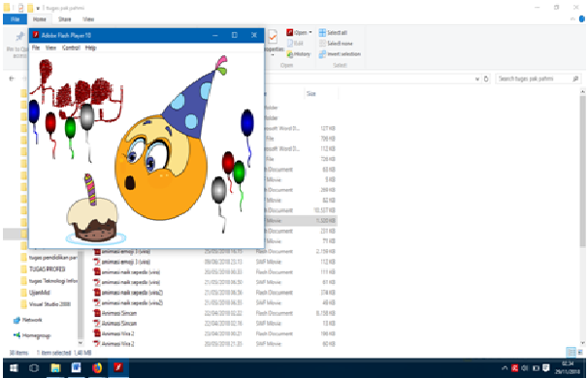588x378 pixels.
Task: Click the Explorer back arrow
Action: (x=12, y=79)
